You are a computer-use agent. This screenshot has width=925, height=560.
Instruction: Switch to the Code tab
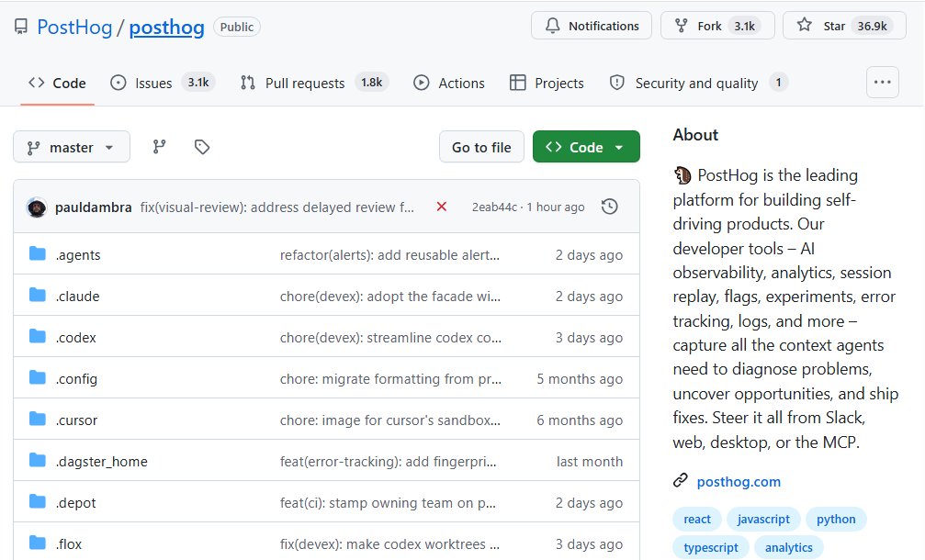57,84
